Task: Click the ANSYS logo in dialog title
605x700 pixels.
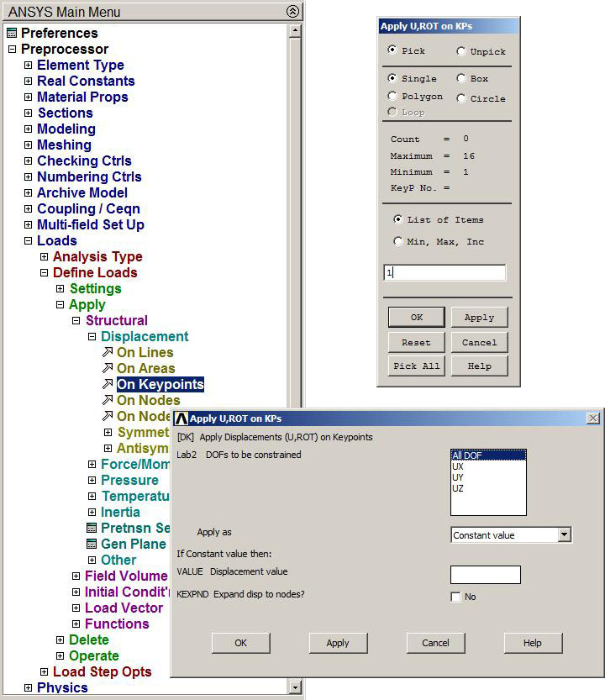Action: [x=181, y=418]
